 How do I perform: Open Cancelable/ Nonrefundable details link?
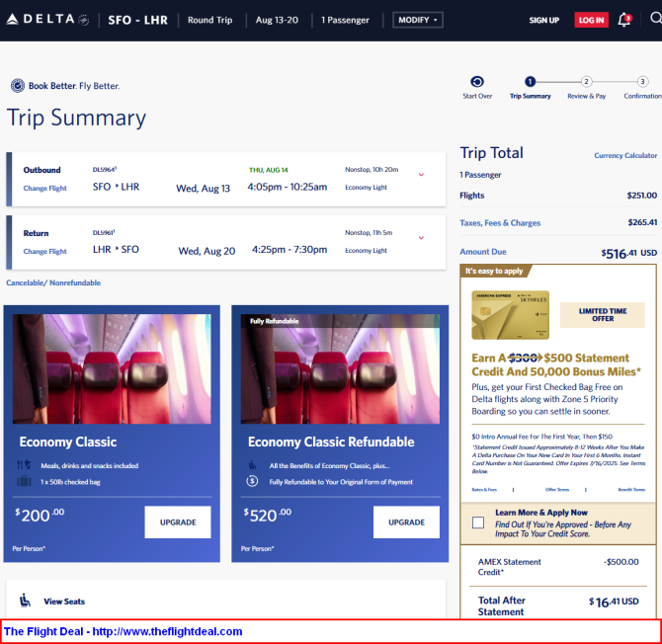pos(53,282)
